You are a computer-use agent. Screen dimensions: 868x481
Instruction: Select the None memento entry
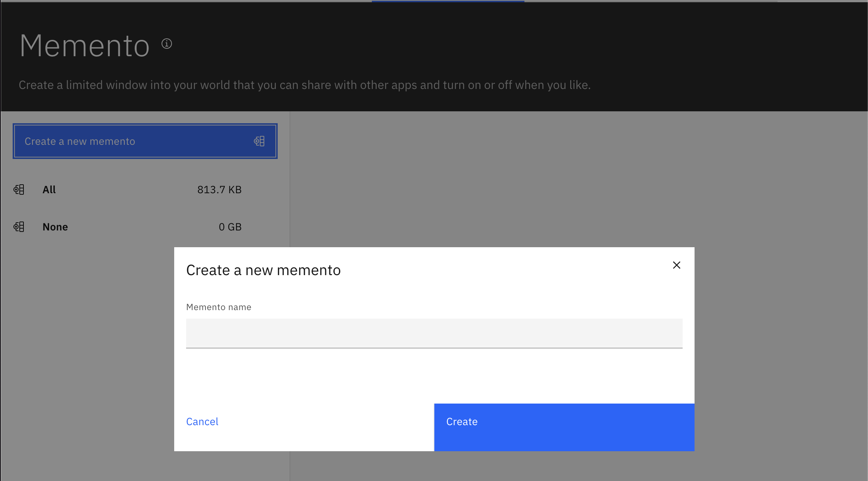tap(55, 227)
